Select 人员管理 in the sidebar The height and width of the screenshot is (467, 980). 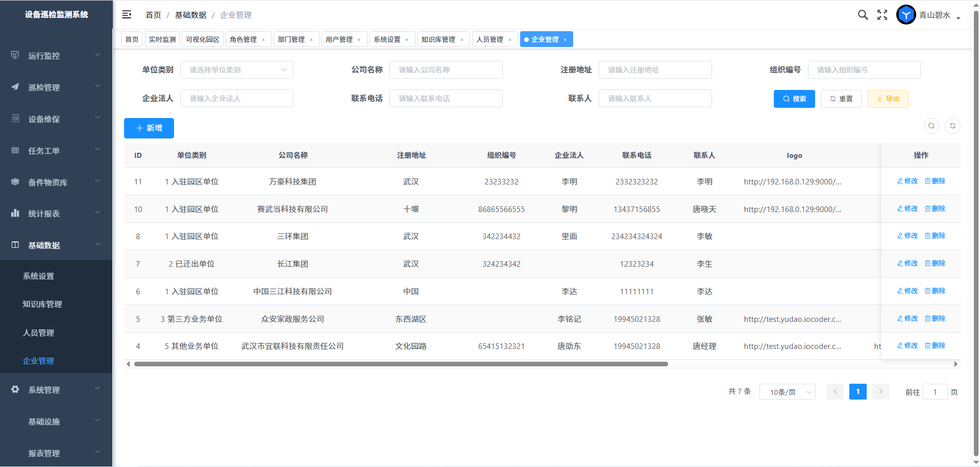coord(39,333)
